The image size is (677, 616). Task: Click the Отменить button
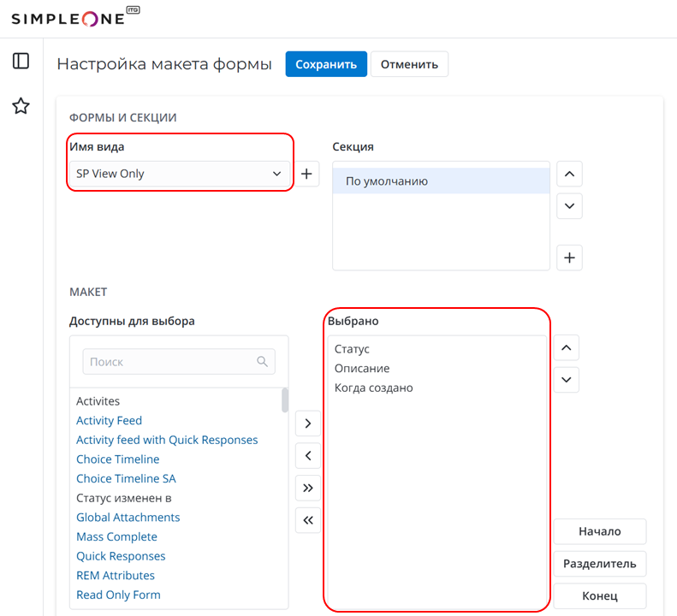tap(409, 64)
